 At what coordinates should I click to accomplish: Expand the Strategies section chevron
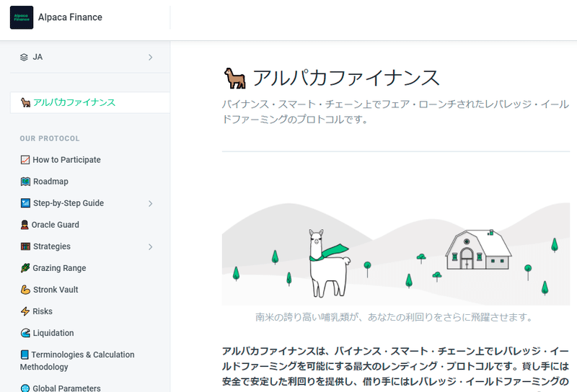[x=150, y=246]
